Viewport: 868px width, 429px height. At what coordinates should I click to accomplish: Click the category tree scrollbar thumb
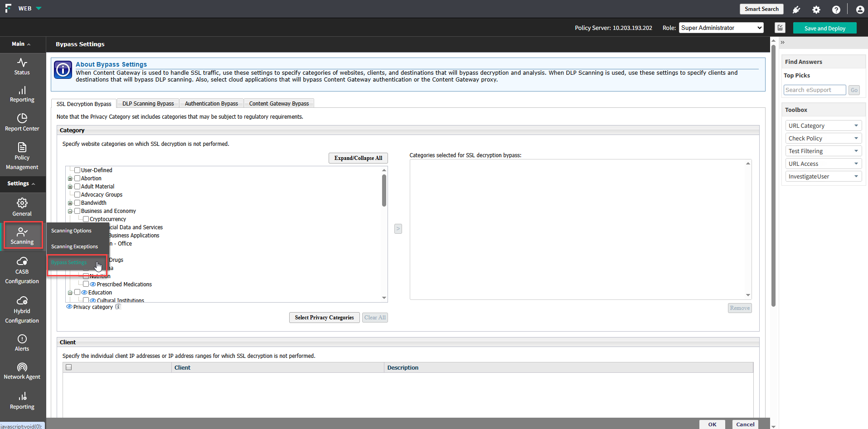(x=384, y=190)
